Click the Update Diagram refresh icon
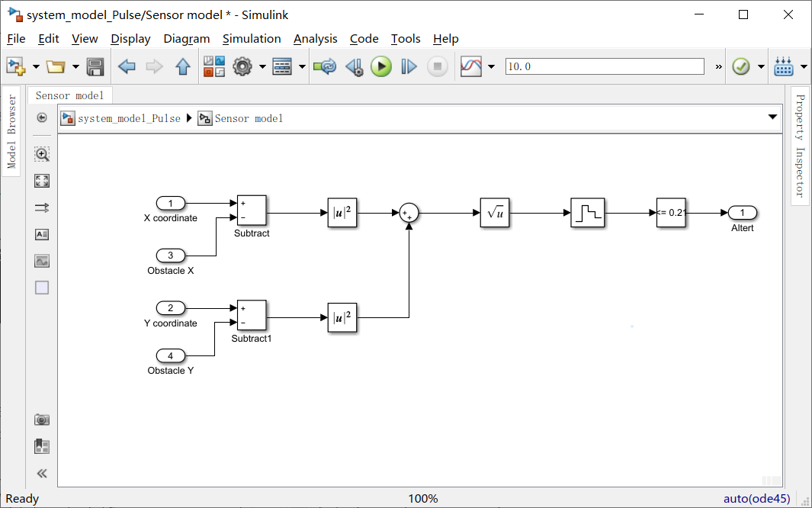 coord(325,66)
